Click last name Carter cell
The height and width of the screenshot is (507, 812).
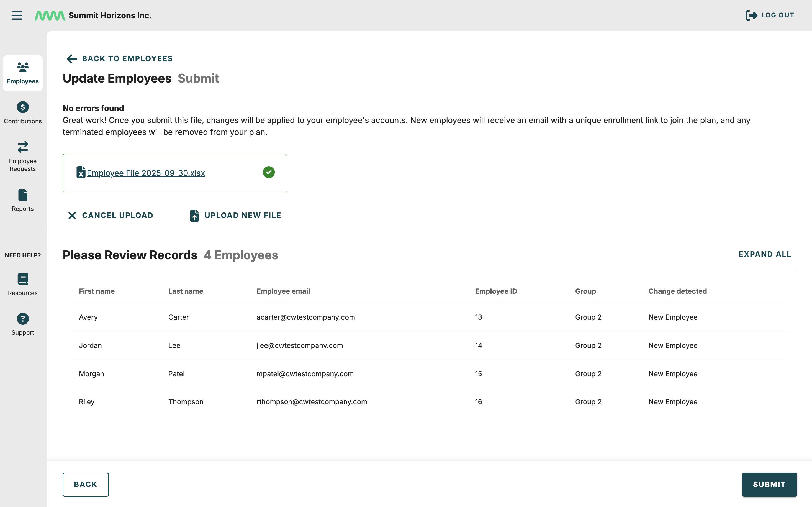pyautogui.click(x=179, y=317)
